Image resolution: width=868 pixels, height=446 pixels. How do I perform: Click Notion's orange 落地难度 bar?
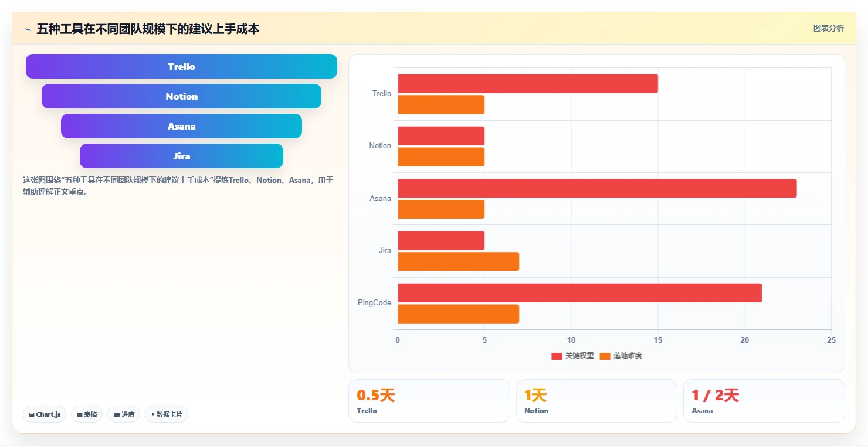(x=441, y=156)
